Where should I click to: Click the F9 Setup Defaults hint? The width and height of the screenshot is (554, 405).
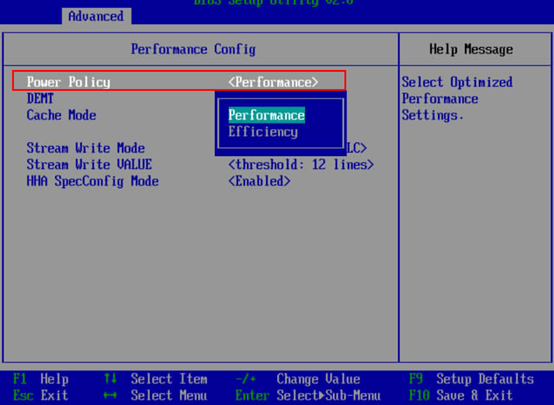471,379
